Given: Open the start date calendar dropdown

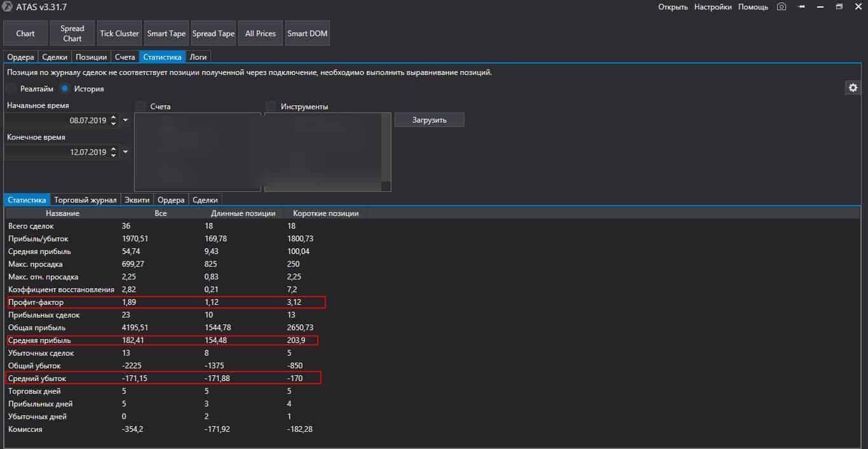Looking at the screenshot, I should click(x=125, y=120).
